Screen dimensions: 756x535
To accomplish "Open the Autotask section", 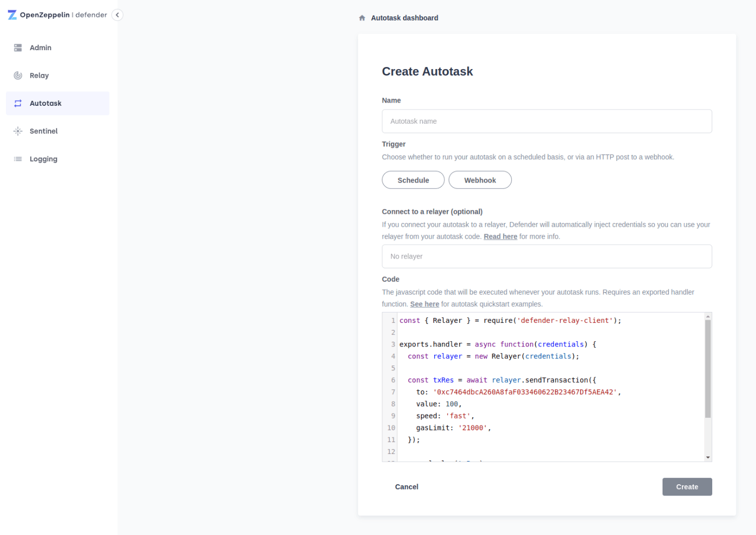I will coord(57,103).
